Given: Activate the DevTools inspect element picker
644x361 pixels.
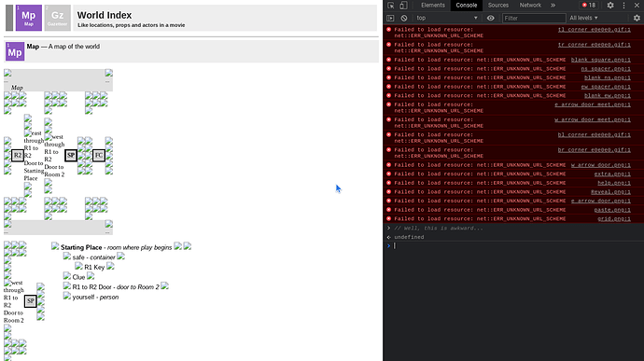Looking at the screenshot, I should coord(390,6).
